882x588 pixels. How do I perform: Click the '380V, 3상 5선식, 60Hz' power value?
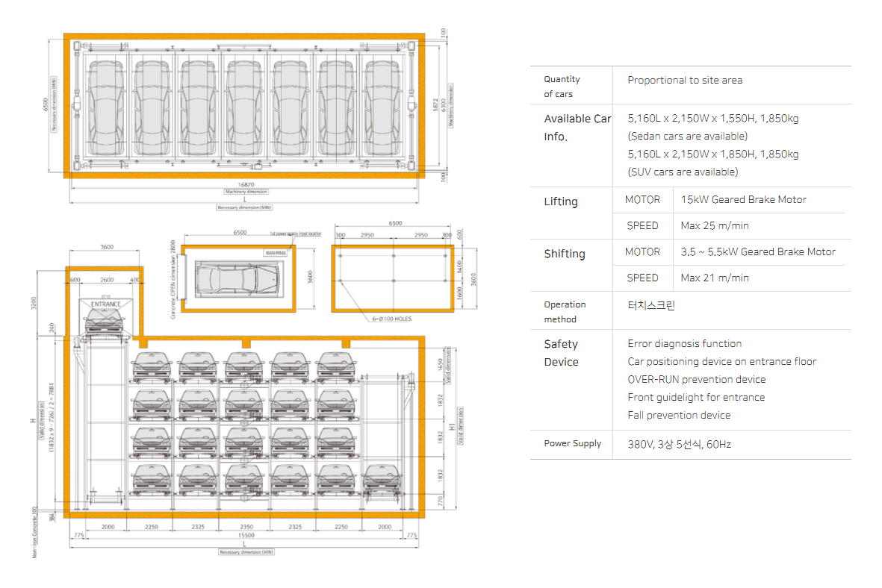(x=679, y=444)
